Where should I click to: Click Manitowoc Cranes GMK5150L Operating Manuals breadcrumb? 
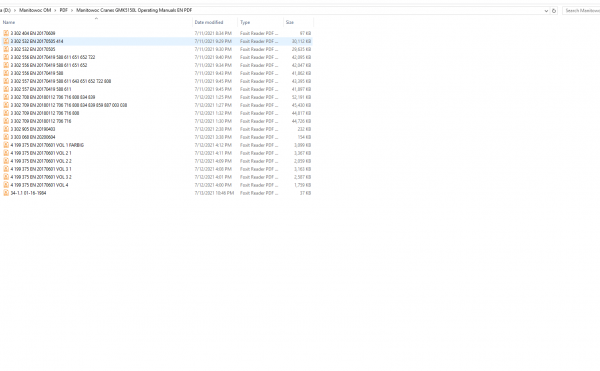(134, 10)
